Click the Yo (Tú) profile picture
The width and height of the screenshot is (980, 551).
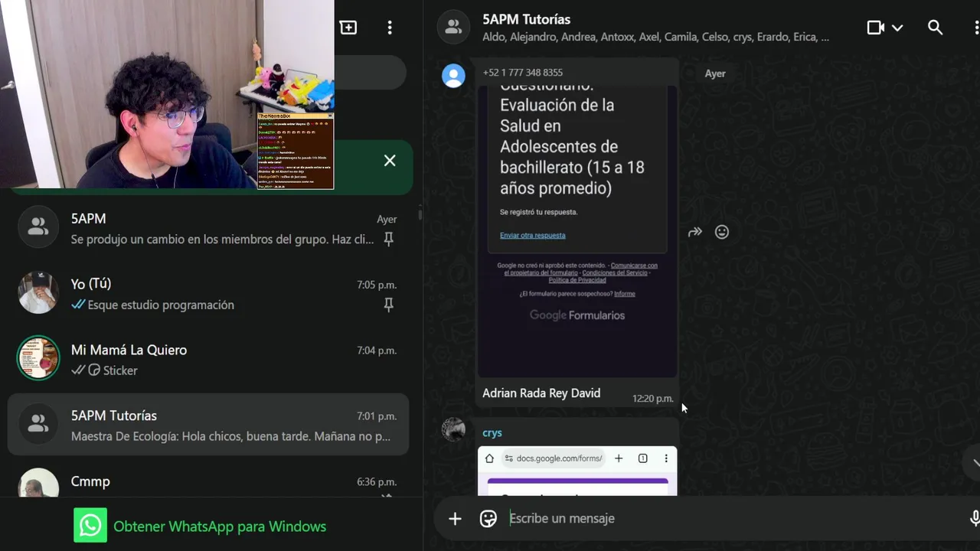(x=38, y=292)
